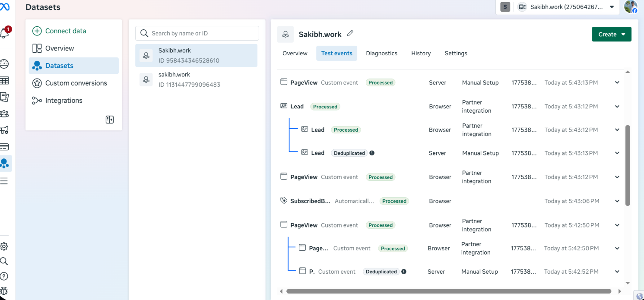This screenshot has width=644, height=300.
Task: Open the Create dropdown button
Action: (x=611, y=34)
